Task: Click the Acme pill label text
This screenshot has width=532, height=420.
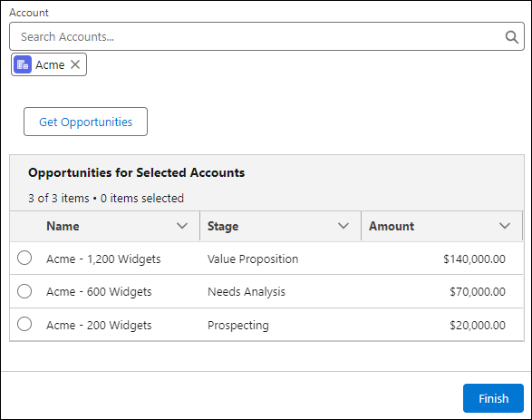Action: [50, 64]
